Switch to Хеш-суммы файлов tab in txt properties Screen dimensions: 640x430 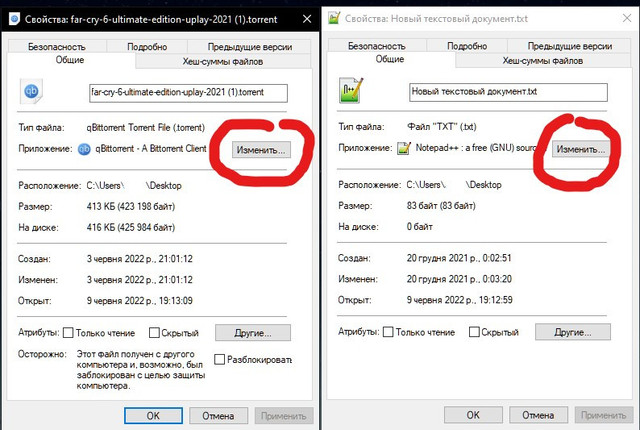click(x=542, y=61)
